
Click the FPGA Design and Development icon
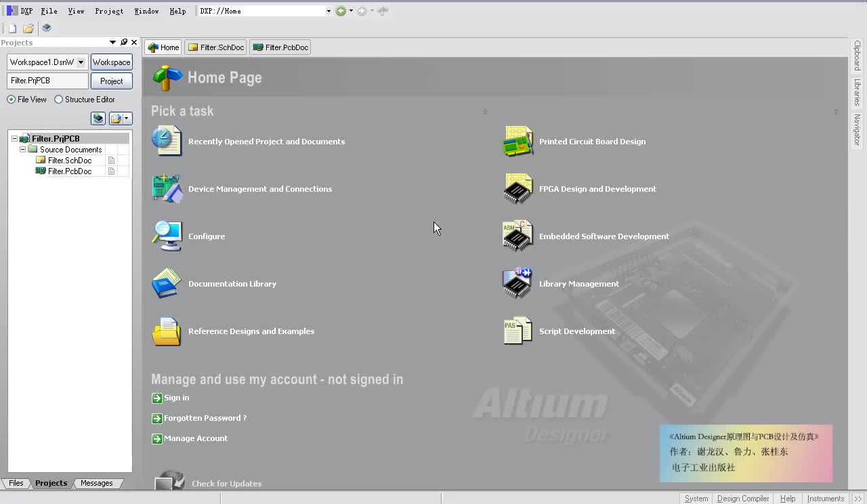coord(517,188)
